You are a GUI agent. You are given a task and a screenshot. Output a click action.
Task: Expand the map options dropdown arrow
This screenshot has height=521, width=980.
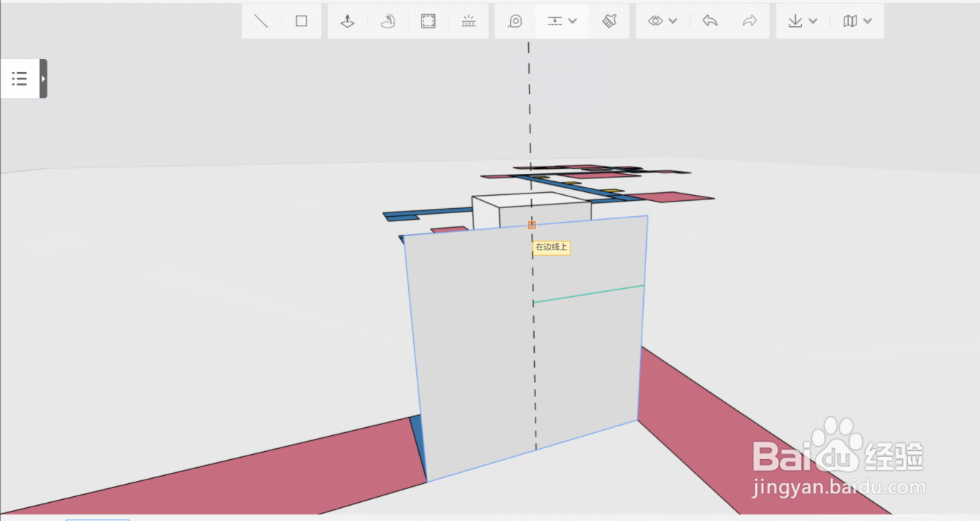[867, 21]
